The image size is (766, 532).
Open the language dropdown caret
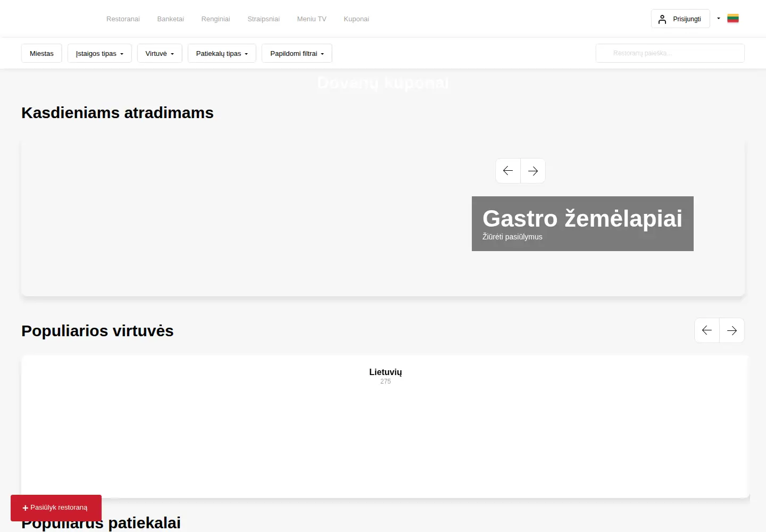[719, 19]
